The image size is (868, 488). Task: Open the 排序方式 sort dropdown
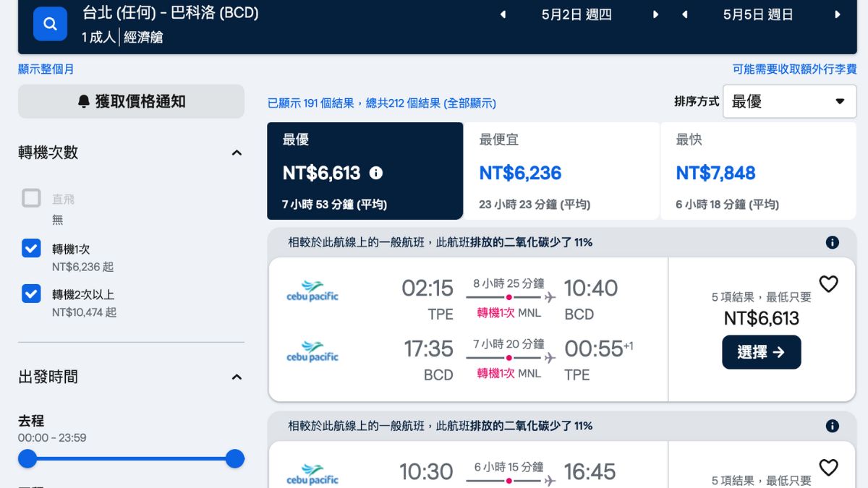[x=789, y=101]
